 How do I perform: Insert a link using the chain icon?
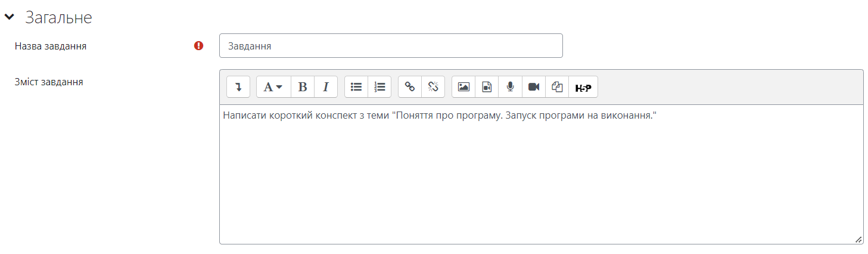410,87
